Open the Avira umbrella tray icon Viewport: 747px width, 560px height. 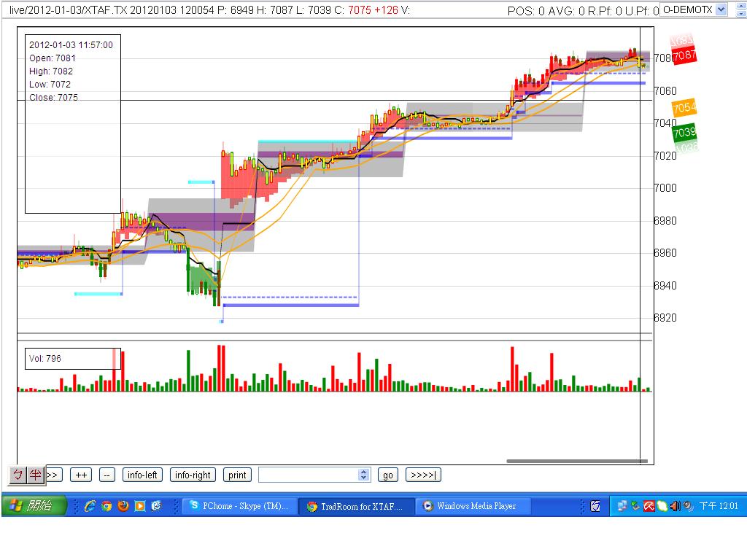(x=649, y=506)
